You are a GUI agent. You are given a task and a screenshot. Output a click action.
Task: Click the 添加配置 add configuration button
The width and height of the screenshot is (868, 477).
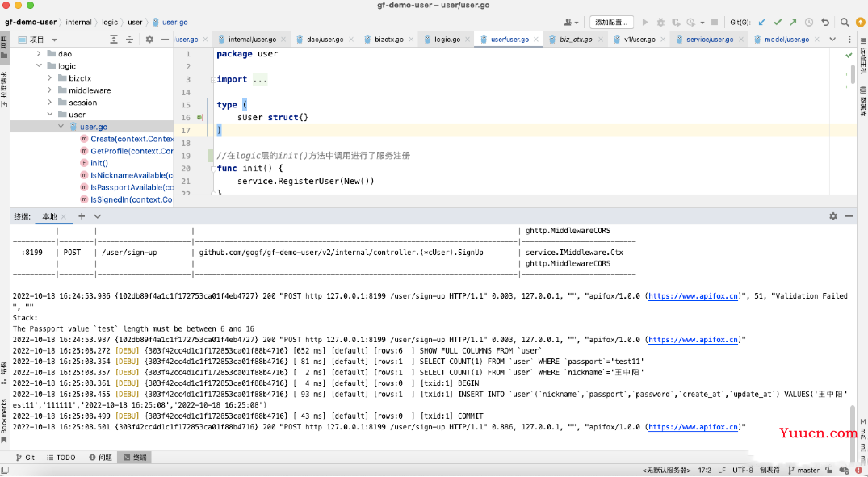point(611,22)
